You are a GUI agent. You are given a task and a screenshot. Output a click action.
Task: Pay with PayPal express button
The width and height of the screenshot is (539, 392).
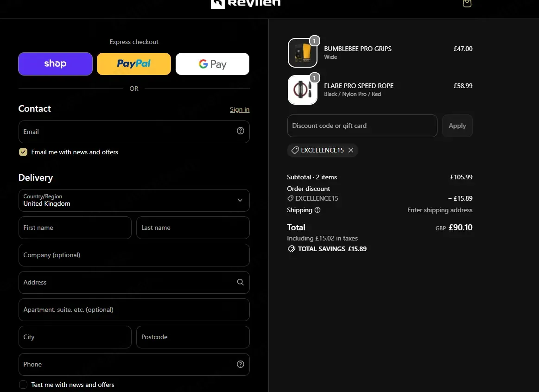134,64
